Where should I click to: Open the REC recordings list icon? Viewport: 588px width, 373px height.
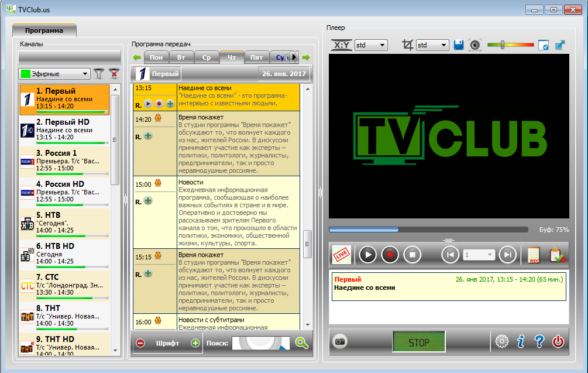click(533, 255)
